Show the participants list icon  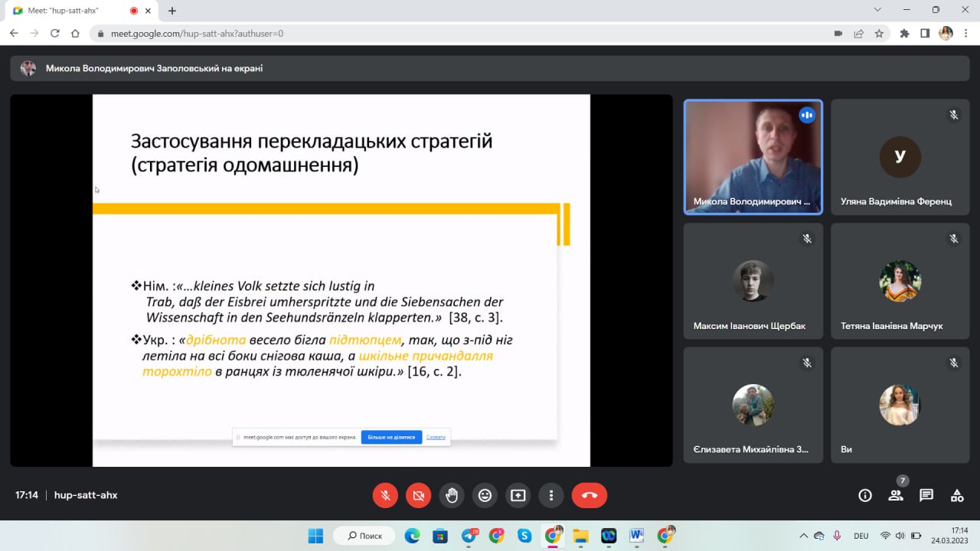click(x=896, y=495)
